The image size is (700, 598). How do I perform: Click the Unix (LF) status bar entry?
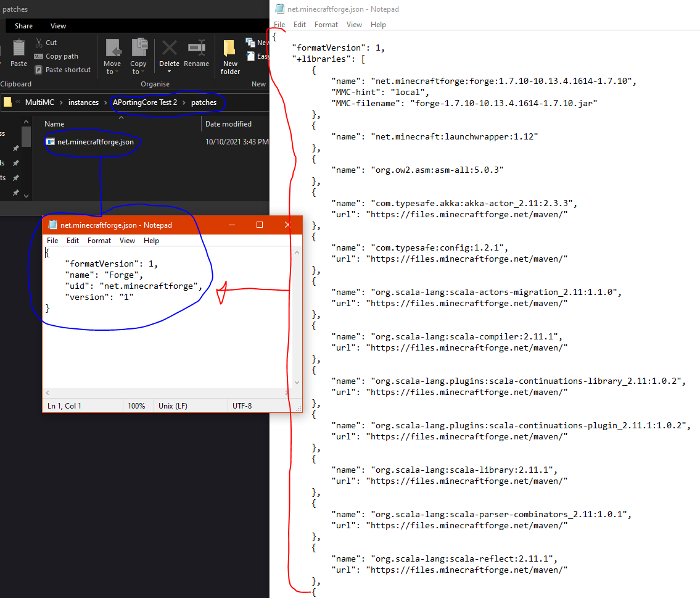click(173, 406)
